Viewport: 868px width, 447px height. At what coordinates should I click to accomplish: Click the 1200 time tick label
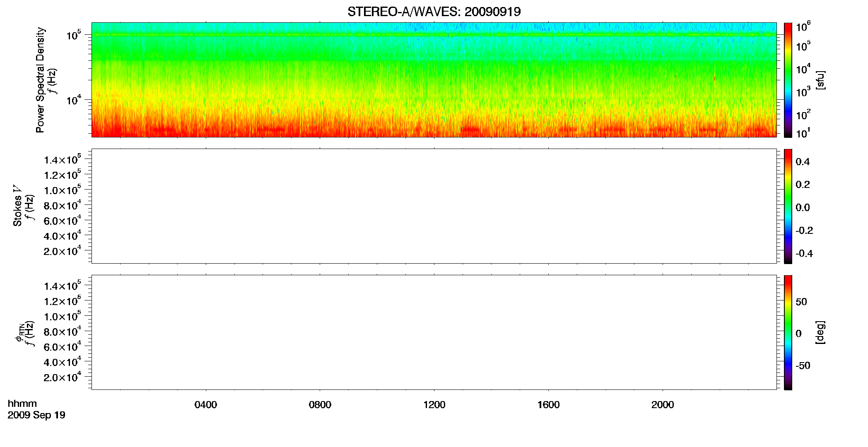pyautogui.click(x=434, y=405)
